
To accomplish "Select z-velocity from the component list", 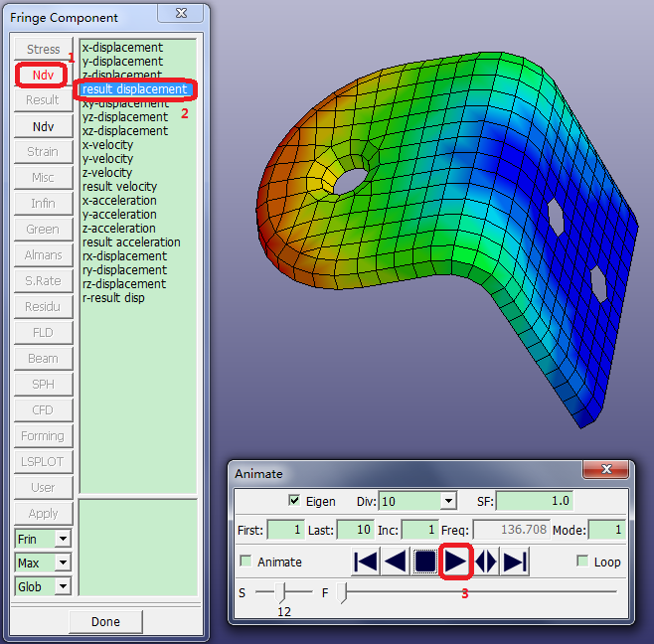I will pyautogui.click(x=107, y=173).
